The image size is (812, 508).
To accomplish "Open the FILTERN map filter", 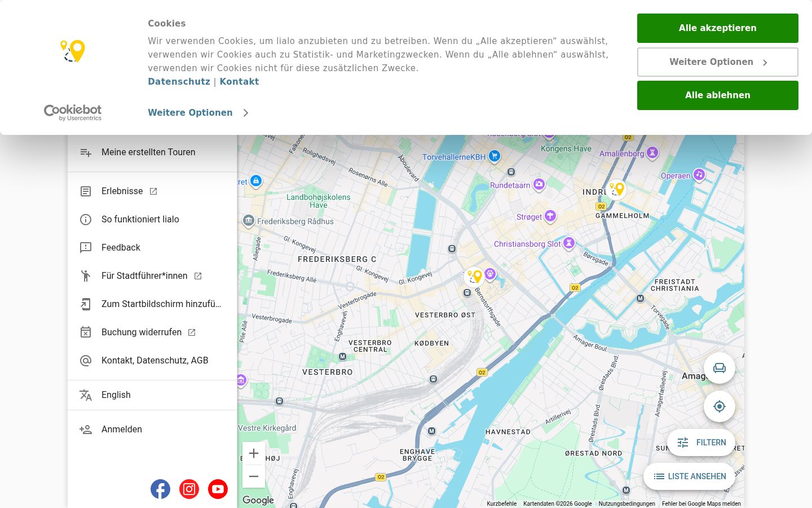I will [701, 443].
